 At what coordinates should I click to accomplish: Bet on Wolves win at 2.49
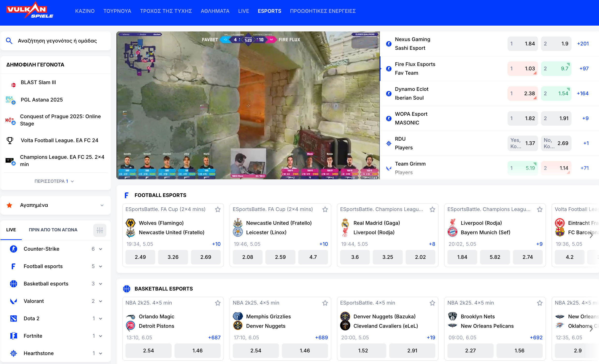pyautogui.click(x=140, y=257)
